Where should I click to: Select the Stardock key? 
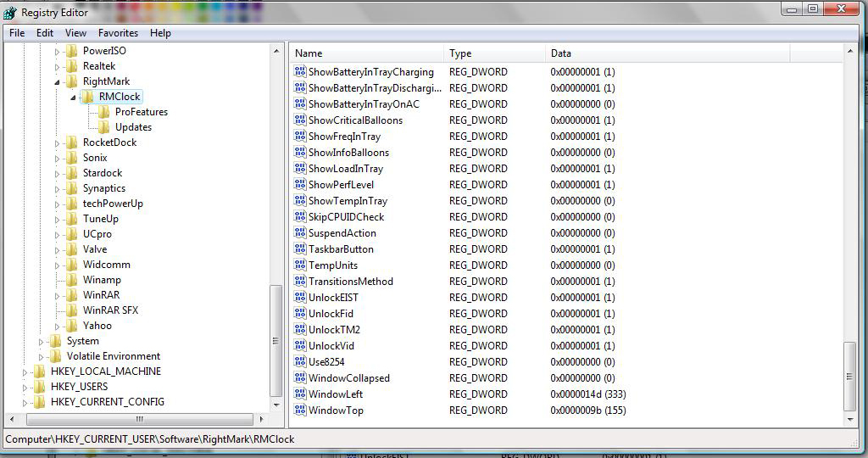click(103, 173)
